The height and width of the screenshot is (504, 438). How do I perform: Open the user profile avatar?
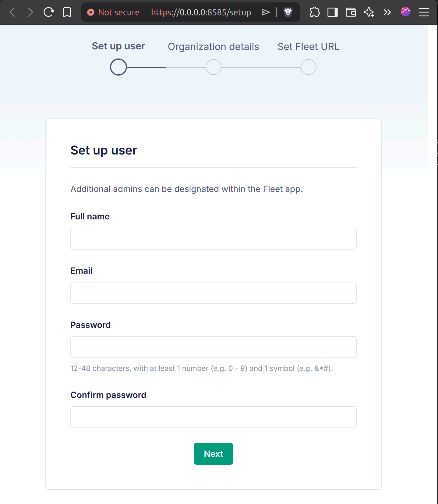pyautogui.click(x=406, y=12)
